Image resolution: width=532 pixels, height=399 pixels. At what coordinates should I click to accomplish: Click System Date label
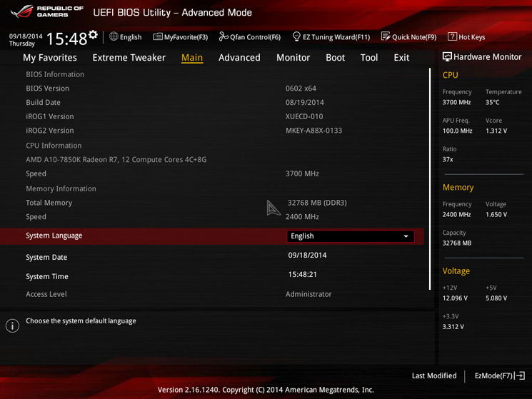(x=46, y=257)
